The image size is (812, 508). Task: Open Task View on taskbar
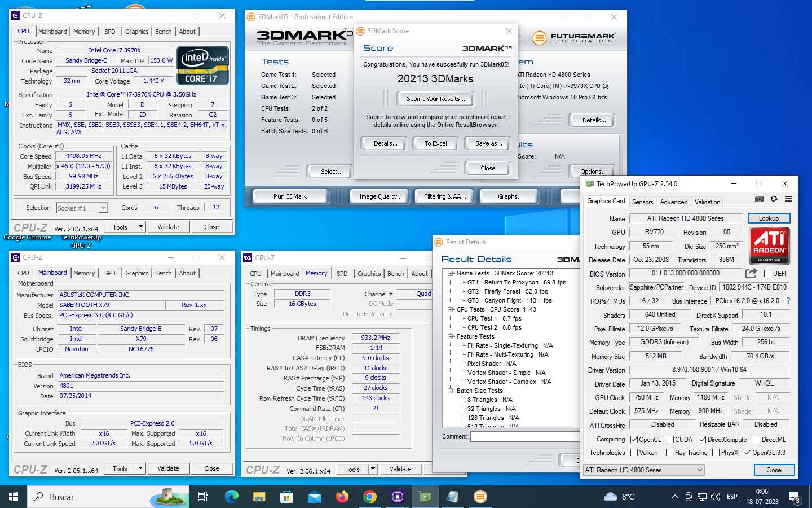click(x=203, y=497)
